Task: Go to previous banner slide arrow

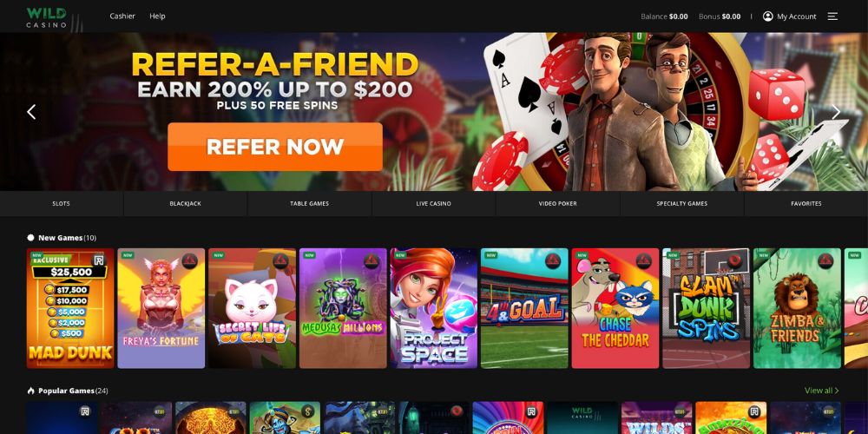Action: pyautogui.click(x=31, y=112)
